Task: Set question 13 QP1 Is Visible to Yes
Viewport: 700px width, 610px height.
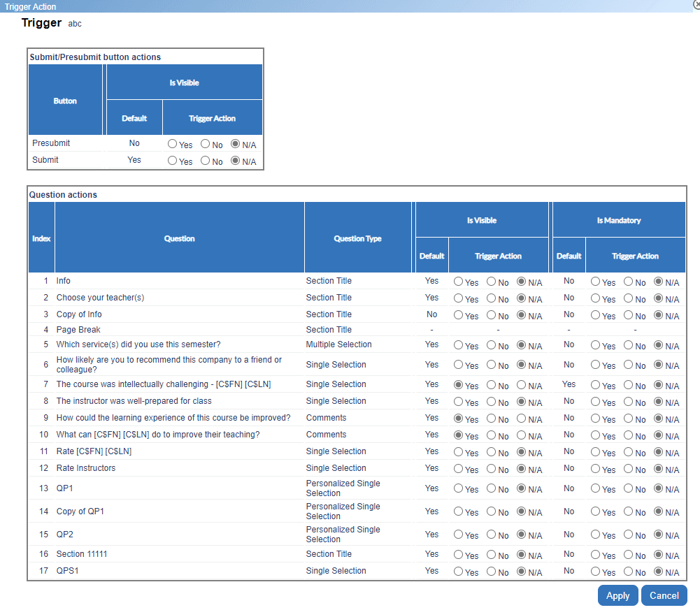Action: (459, 488)
